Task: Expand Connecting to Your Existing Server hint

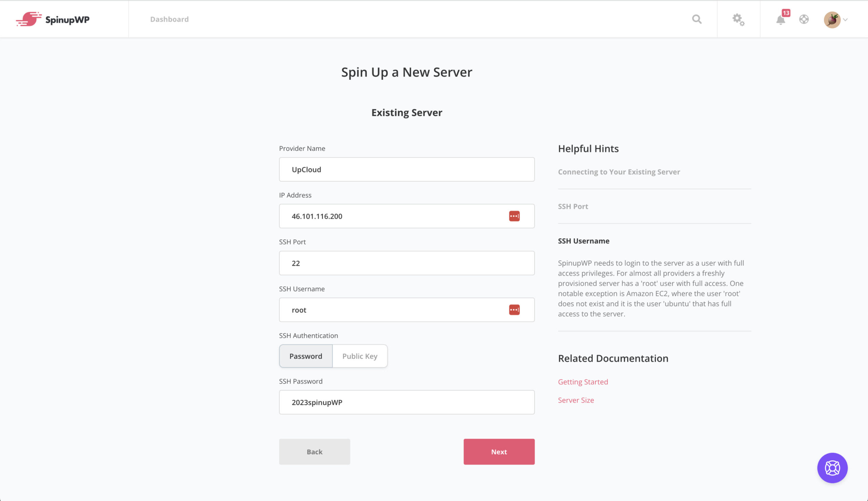Action: (x=619, y=172)
